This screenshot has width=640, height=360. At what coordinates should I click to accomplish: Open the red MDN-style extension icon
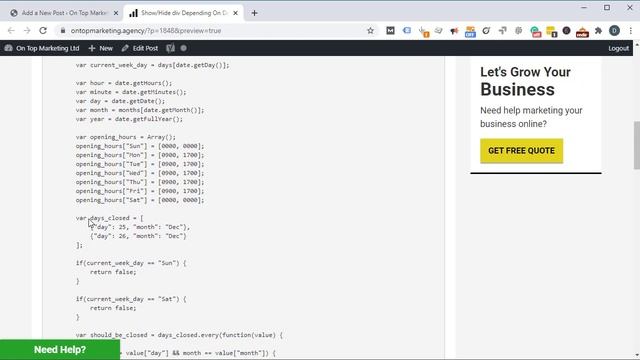[582, 32]
